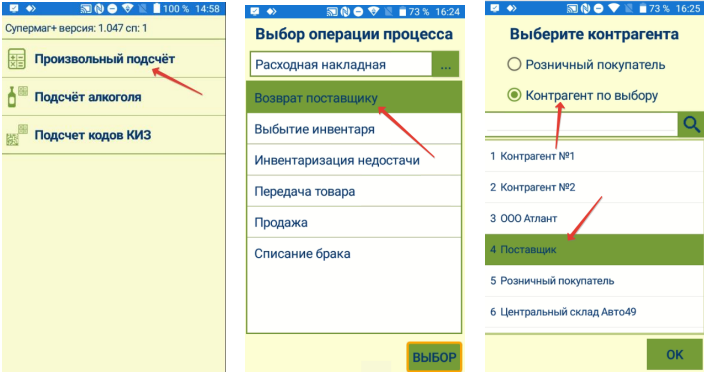Click the magnifier search icon for contractors

click(691, 124)
